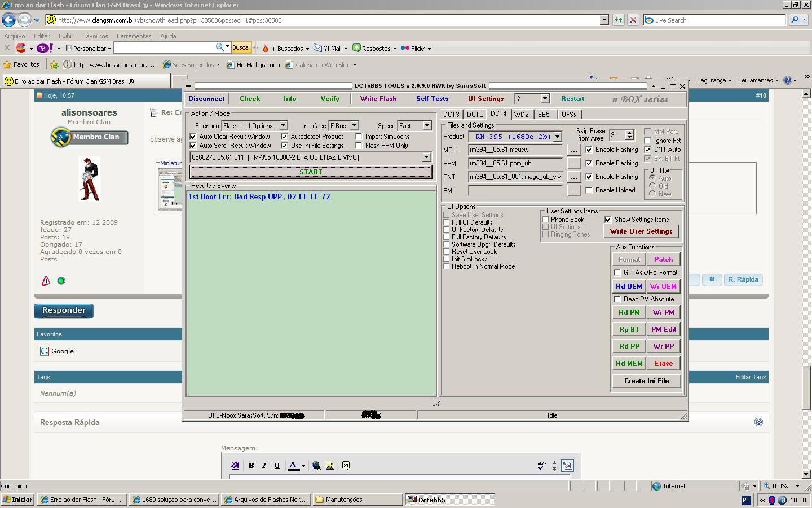Image resolution: width=812 pixels, height=508 pixels.
Task: Enable Import SimLocks checkbox
Action: tap(359, 137)
